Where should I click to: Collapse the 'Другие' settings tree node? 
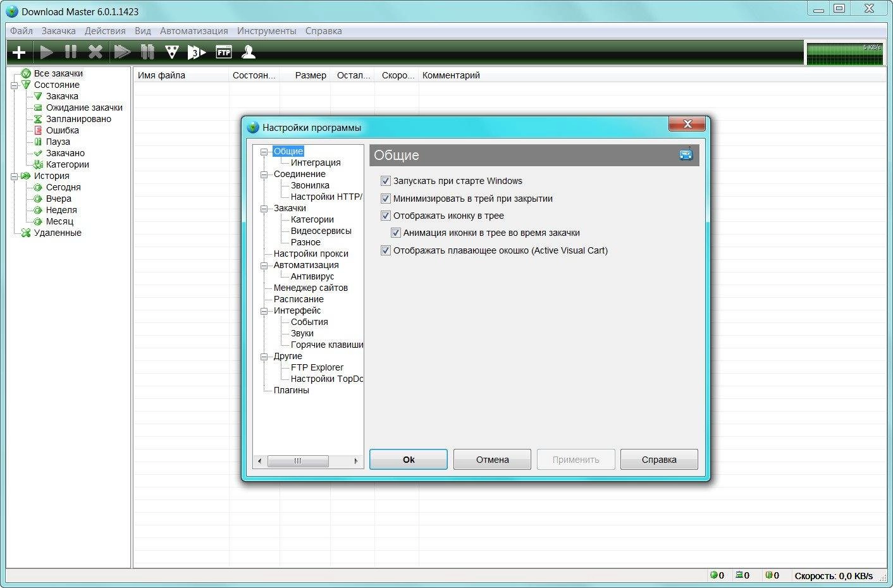click(x=264, y=357)
